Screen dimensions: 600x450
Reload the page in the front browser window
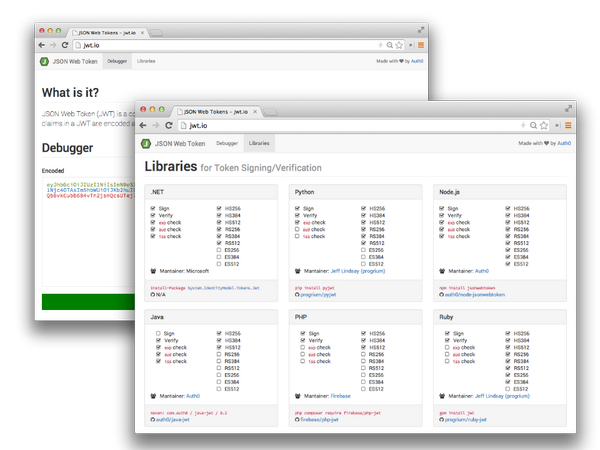click(x=169, y=126)
